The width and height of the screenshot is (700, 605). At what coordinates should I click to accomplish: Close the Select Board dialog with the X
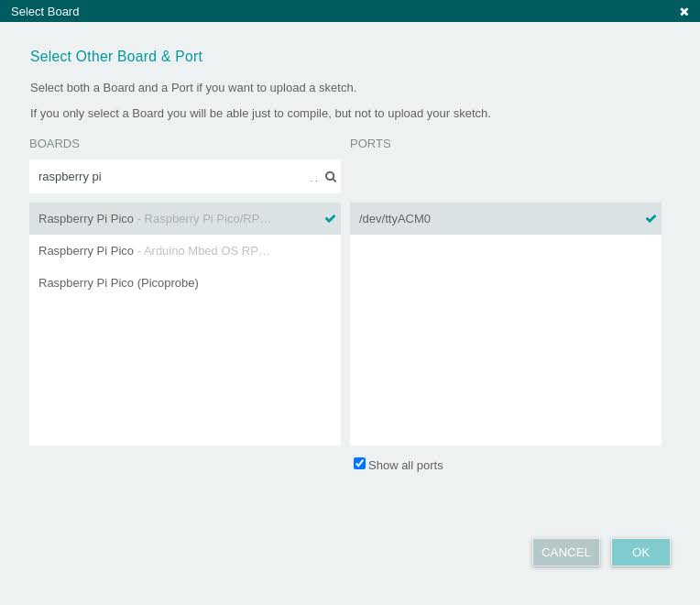coord(684,12)
